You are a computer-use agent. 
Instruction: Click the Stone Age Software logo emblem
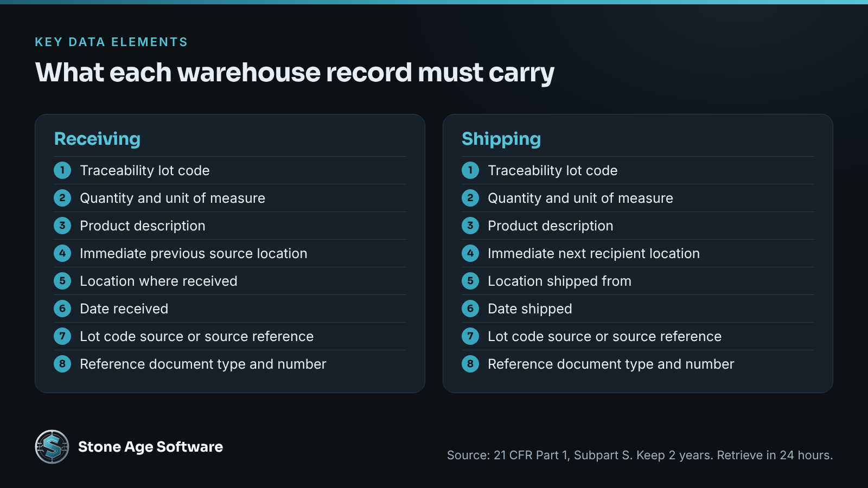coord(52,447)
